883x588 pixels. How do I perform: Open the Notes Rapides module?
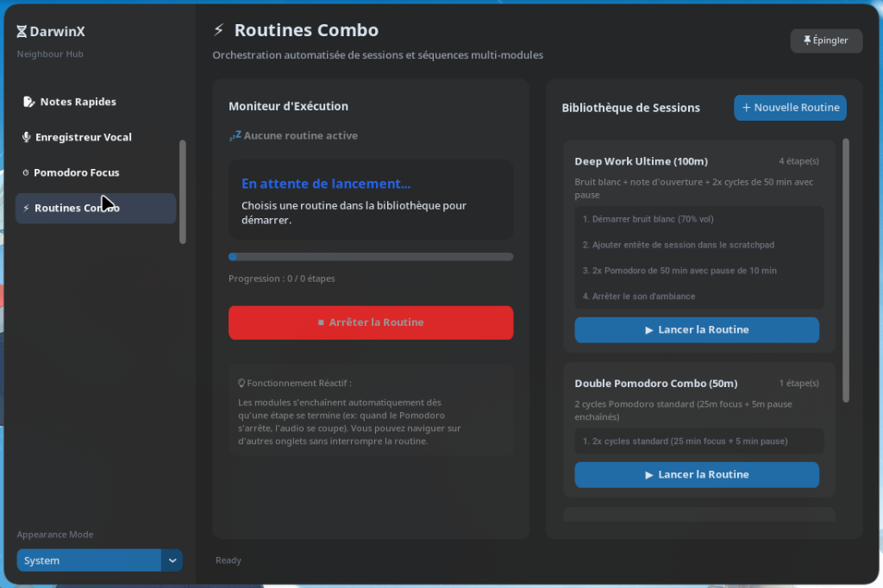95,102
